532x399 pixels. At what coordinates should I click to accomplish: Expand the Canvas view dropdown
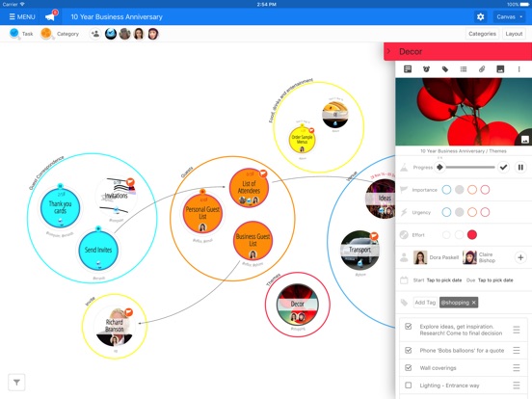(x=509, y=16)
